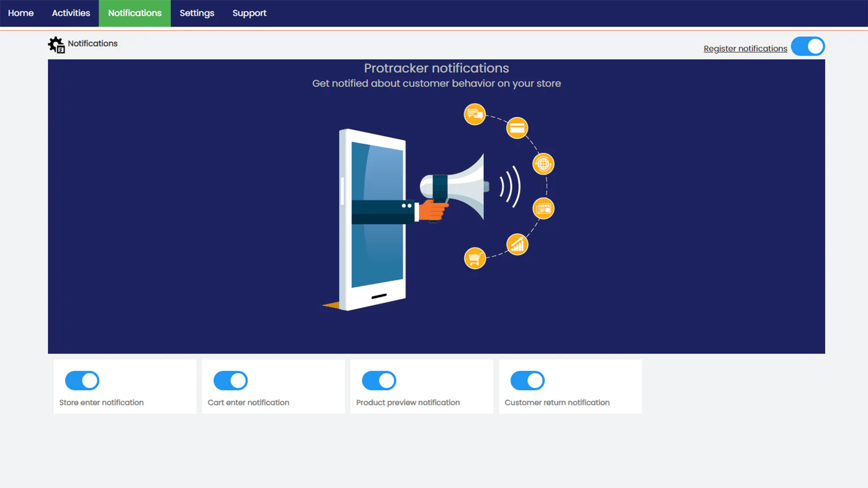Click the chat messages icon in the illustration
Screen dimensions: 868x488
pos(474,114)
